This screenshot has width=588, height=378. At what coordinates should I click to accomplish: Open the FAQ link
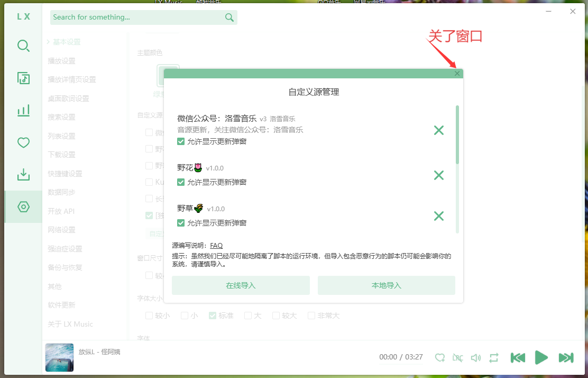click(x=216, y=246)
